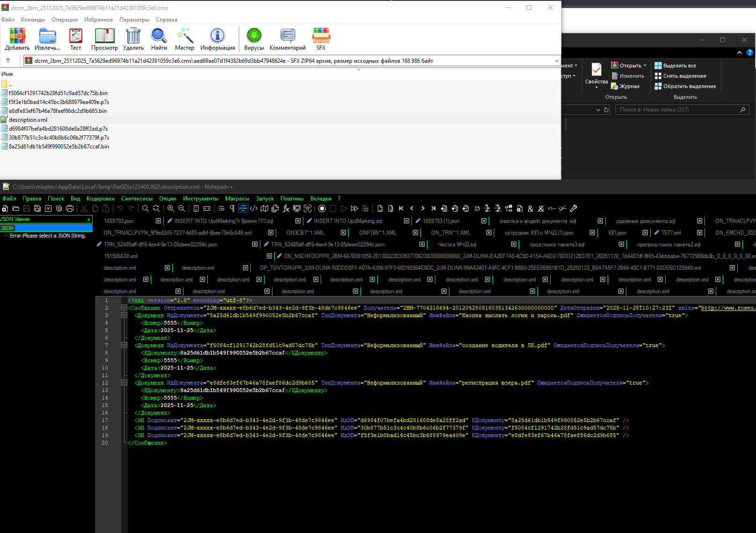Zoom out using Notepad++ toolbar

182,208
